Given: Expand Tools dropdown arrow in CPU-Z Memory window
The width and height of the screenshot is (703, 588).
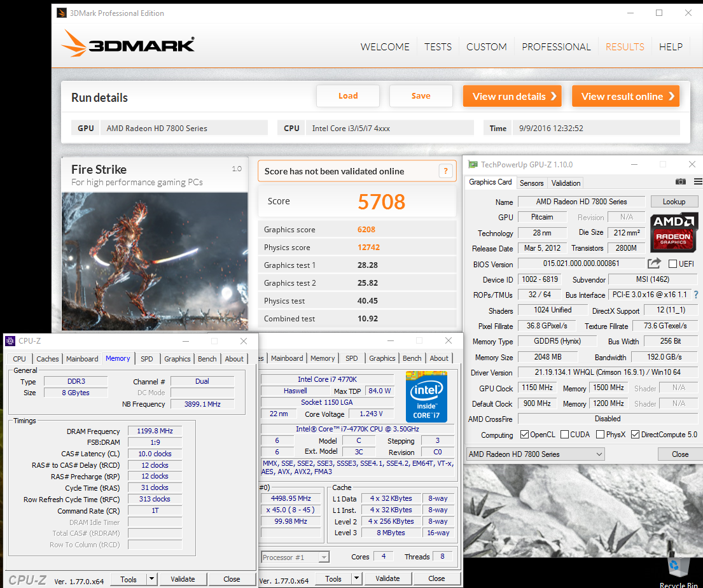Looking at the screenshot, I should (151, 578).
